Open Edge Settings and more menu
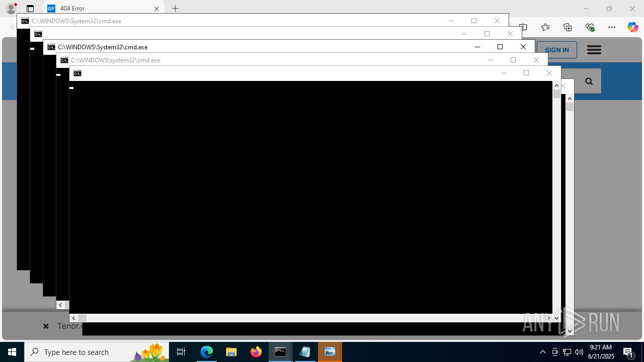 tap(612, 27)
